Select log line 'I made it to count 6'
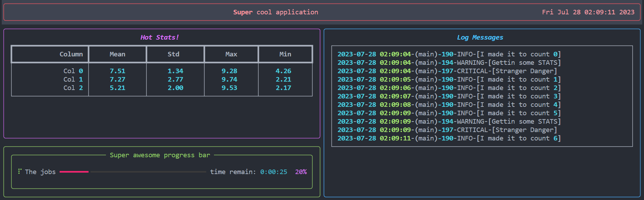 point(449,138)
